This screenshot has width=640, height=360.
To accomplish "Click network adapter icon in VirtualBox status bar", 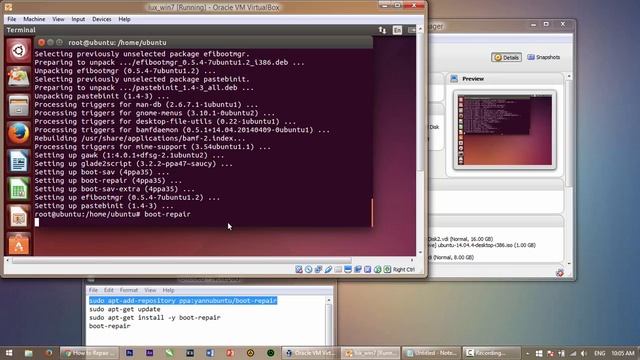I will point(318,269).
